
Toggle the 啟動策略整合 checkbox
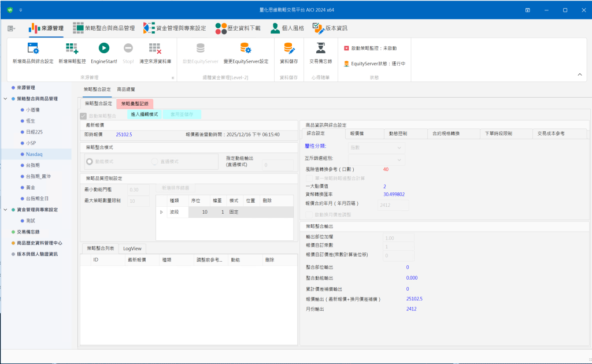click(x=84, y=116)
